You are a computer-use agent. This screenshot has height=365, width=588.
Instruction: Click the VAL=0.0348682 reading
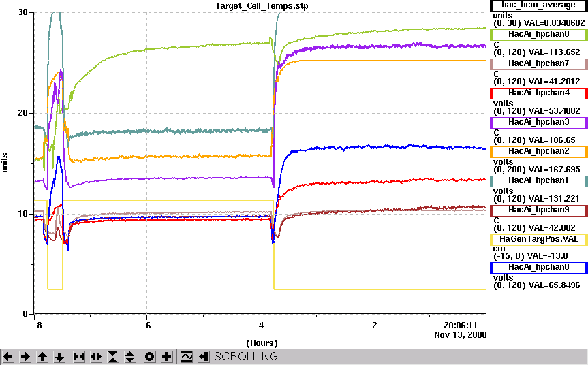point(554,23)
